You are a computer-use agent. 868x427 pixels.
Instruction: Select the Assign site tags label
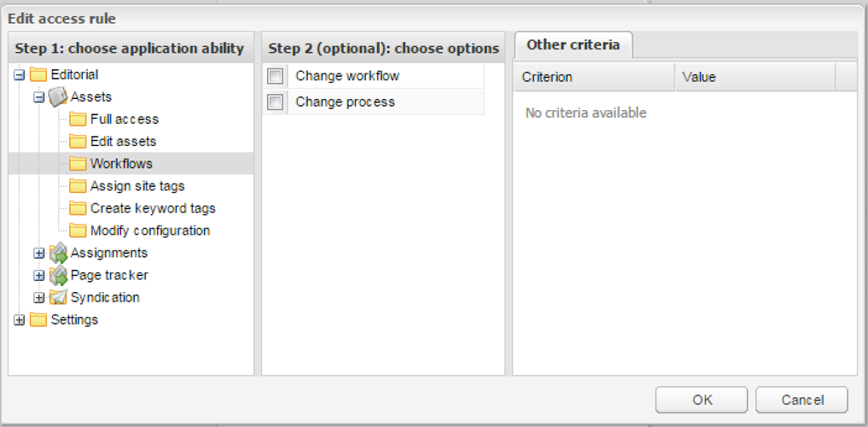click(137, 186)
